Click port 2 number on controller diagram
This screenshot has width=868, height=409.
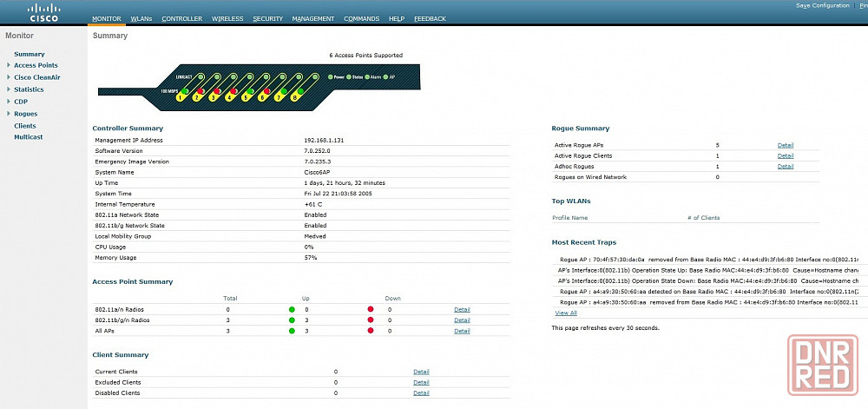pos(196,98)
